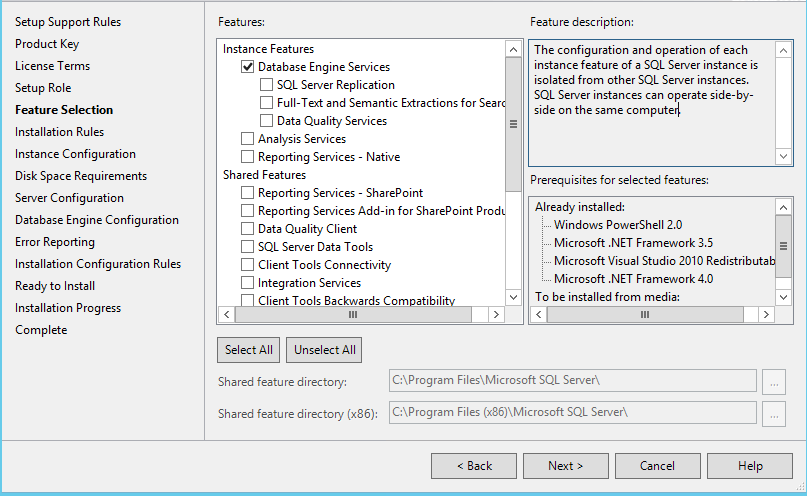Screen dimensions: 807x496
Task: Tick Client Tools Connectivity checkbox
Action: click(248, 265)
